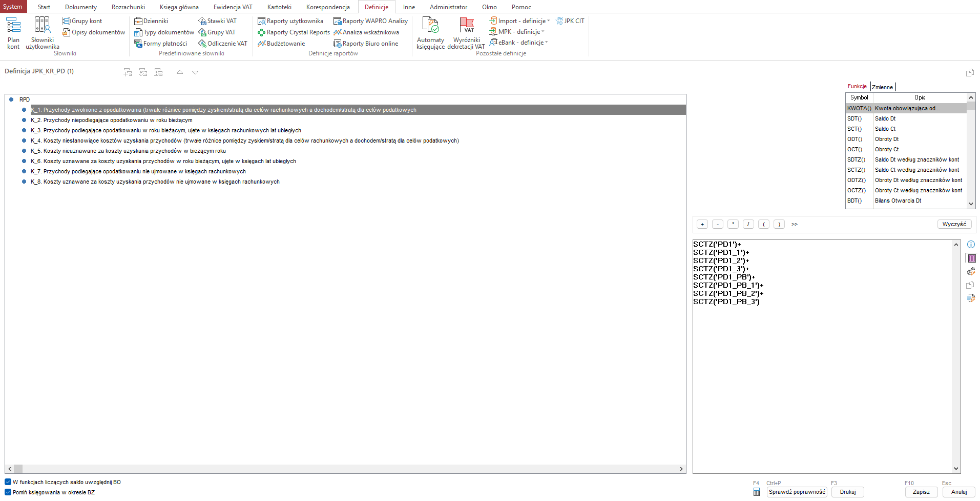Screen dimensions: 980x501
Task: Click the info icon beside formula editor
Action: click(971, 245)
